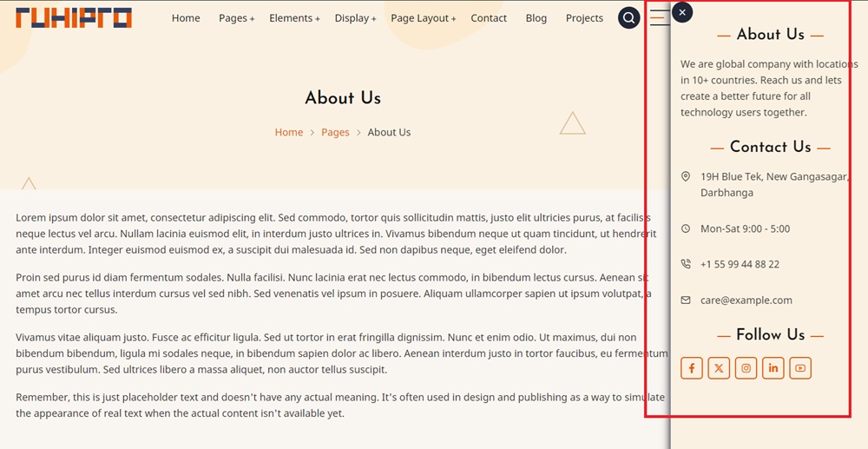Expand the Pages dropdown menu
The height and width of the screenshot is (449, 868).
point(236,18)
